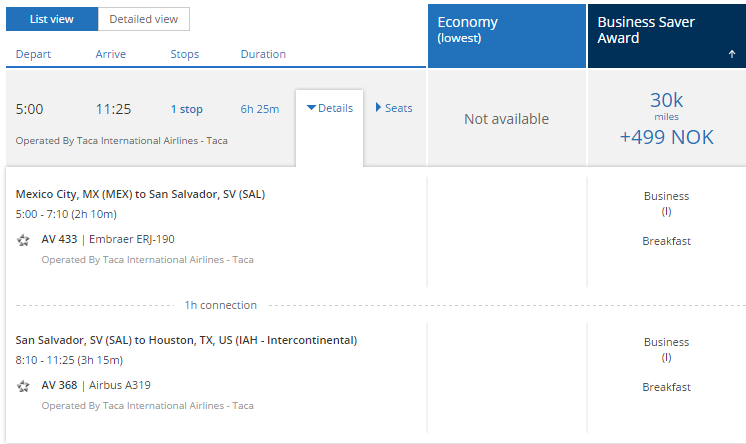Collapse the flight Details expander
The image size is (746, 444).
(x=329, y=108)
